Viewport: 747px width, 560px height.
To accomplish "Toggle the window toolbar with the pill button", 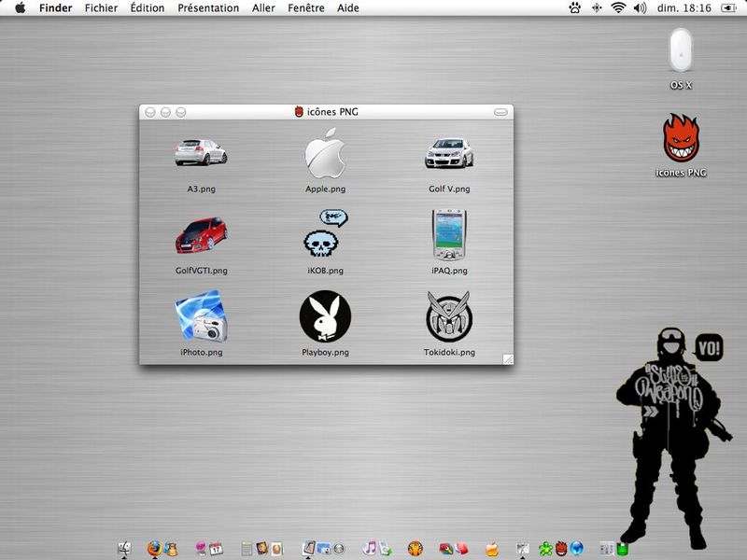I will click(x=500, y=112).
